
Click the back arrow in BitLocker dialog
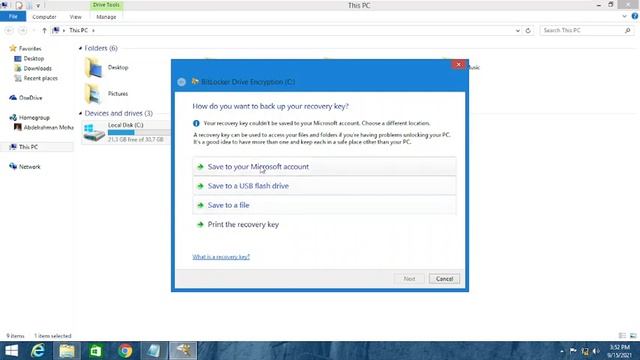[x=182, y=82]
